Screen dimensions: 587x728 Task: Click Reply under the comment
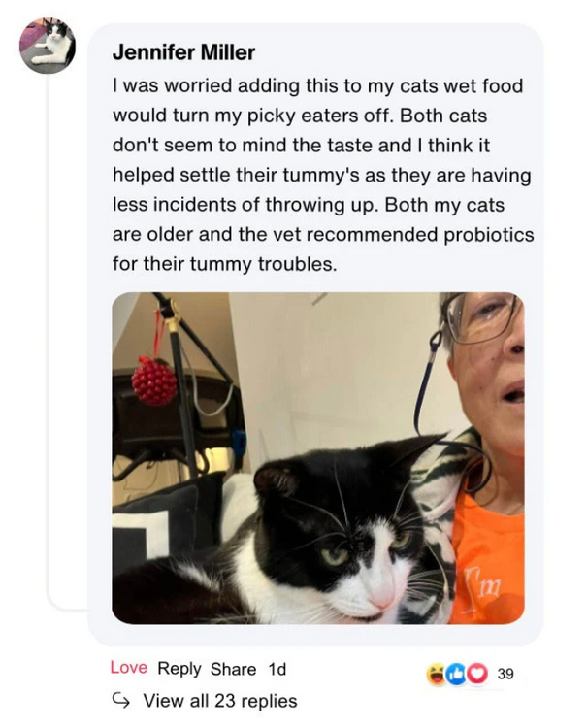tap(179, 669)
